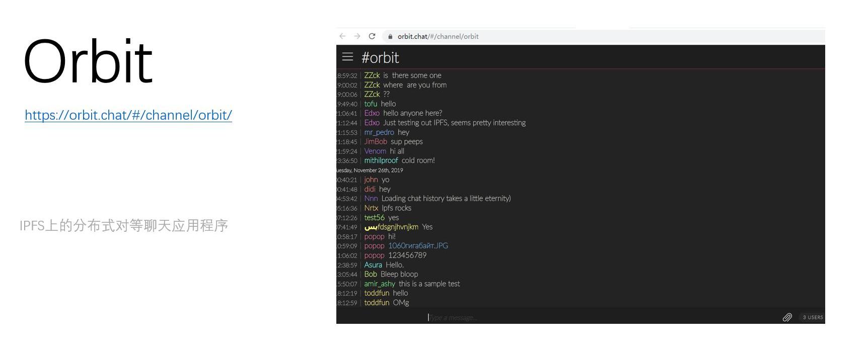Click on Venom's username
Image resolution: width=868 pixels, height=355 pixels.
pos(375,151)
